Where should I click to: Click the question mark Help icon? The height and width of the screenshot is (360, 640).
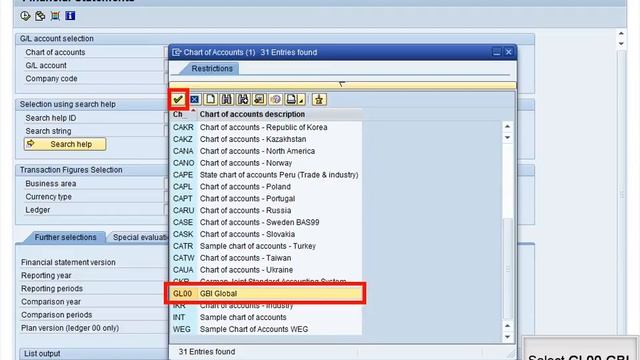tap(276, 99)
